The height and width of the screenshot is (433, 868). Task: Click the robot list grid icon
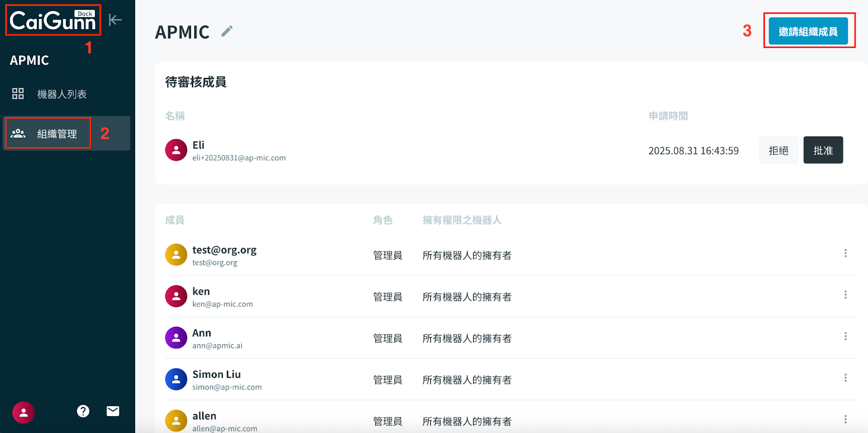(18, 94)
